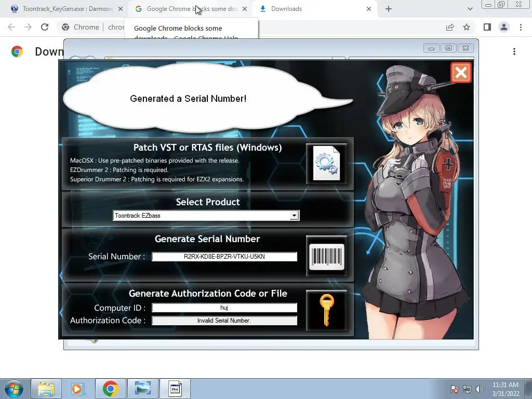Click the Show desktop strip
The height and width of the screenshot is (399, 532).
click(x=528, y=389)
